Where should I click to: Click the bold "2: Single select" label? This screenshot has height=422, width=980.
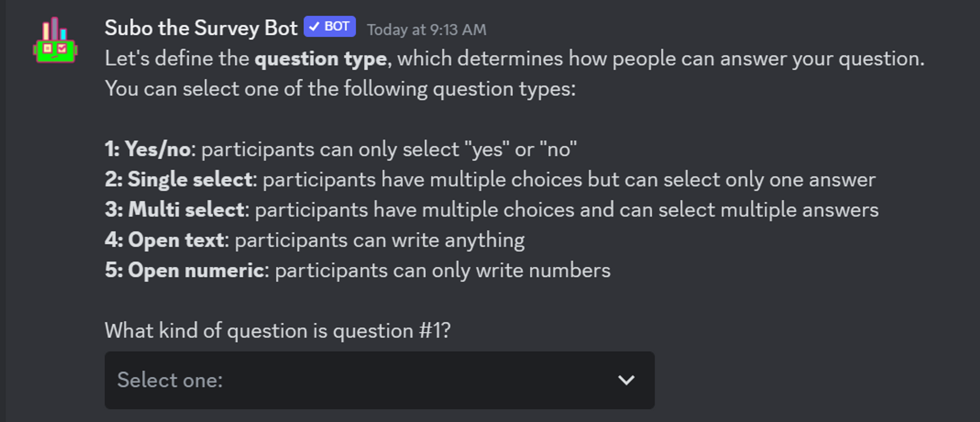[178, 180]
